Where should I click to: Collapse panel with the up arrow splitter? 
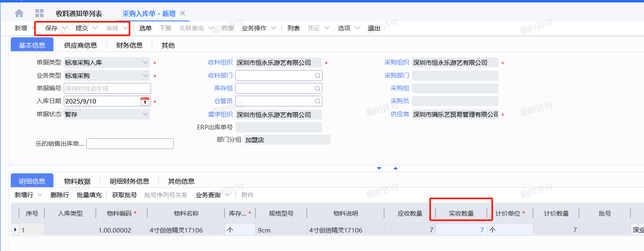tap(396, 168)
